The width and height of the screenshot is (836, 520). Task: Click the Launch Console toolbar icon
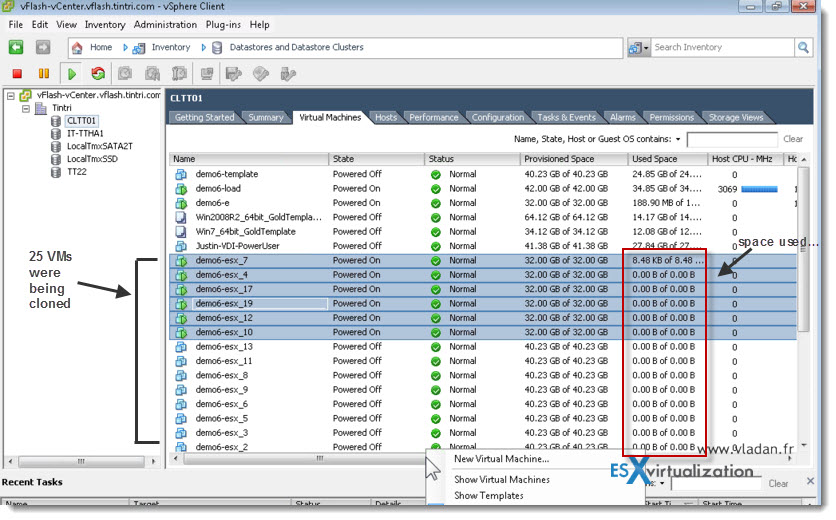click(207, 74)
